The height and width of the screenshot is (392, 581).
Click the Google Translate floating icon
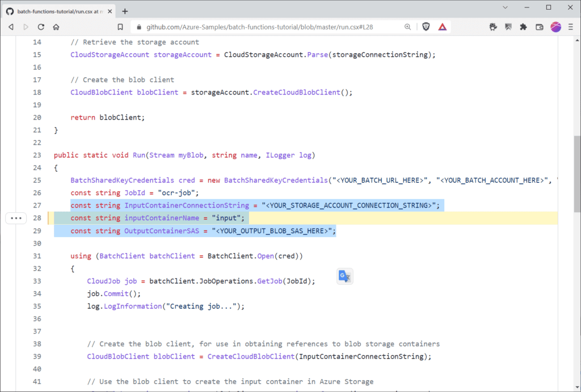point(344,276)
